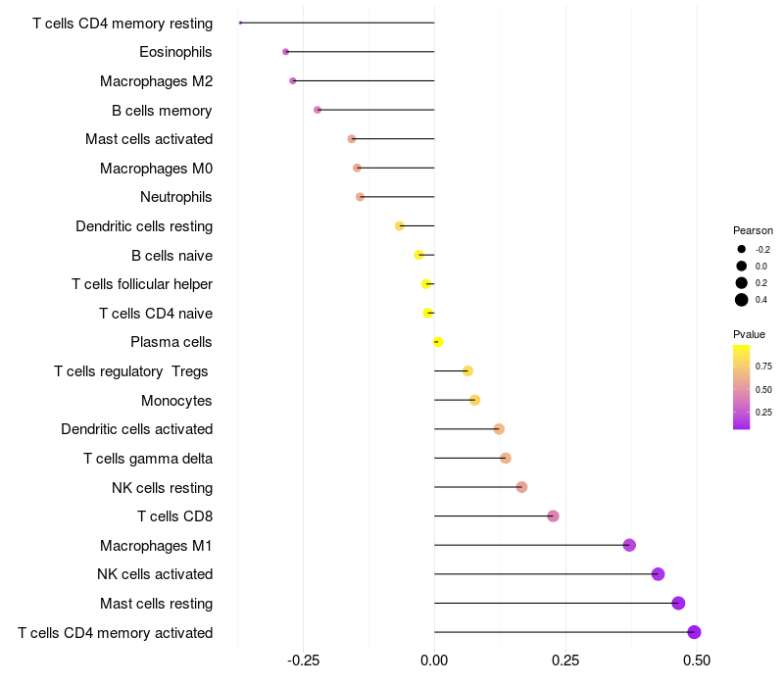Click the 0.4 Pearson legend circle

[742, 300]
